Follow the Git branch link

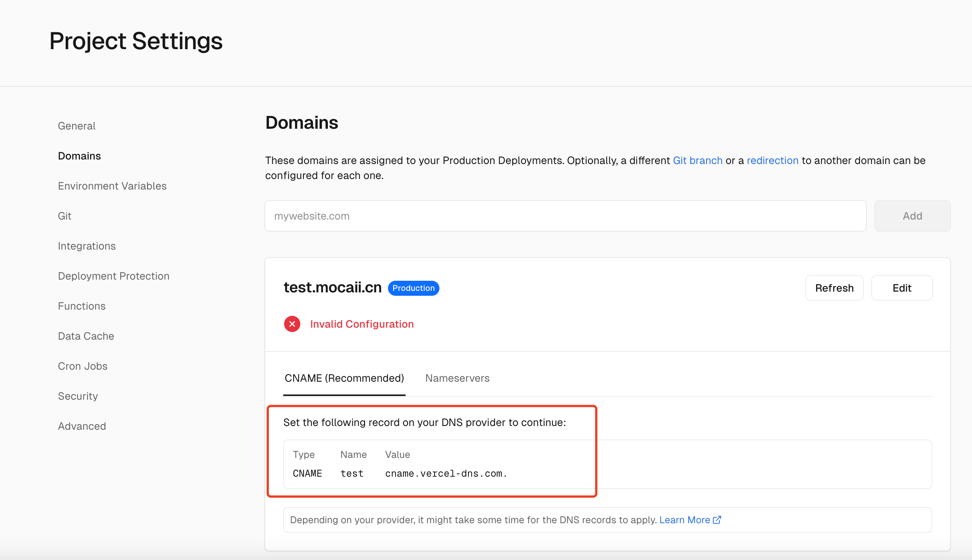coord(697,160)
